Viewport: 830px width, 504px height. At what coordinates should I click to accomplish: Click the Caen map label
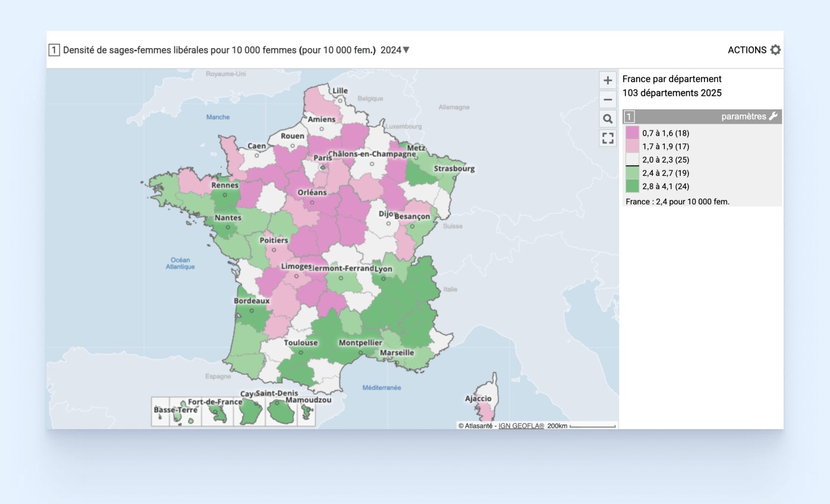257,146
